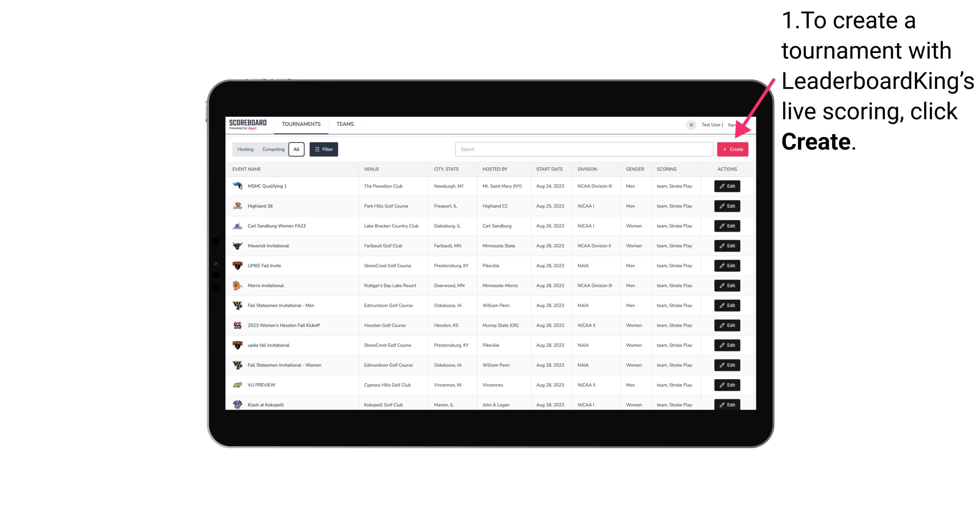Click the Edit icon for VU PREVIEW
980x527 pixels.
727,384
